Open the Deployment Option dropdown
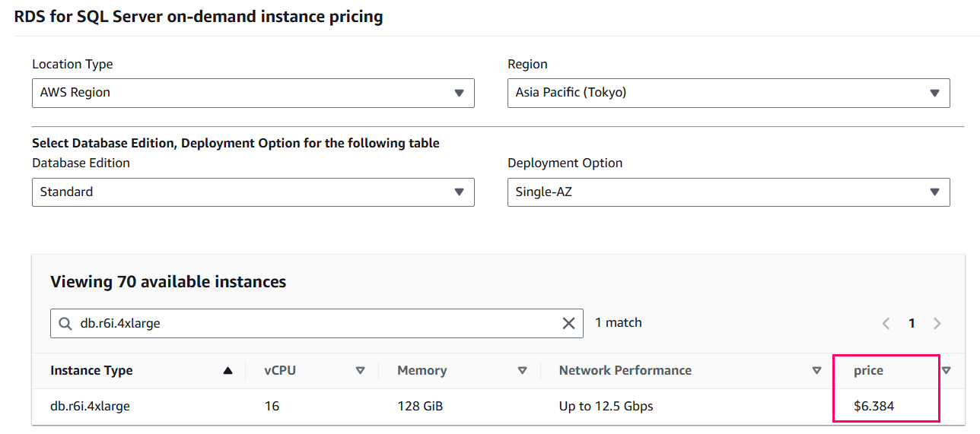This screenshot has width=980, height=434. 728,192
